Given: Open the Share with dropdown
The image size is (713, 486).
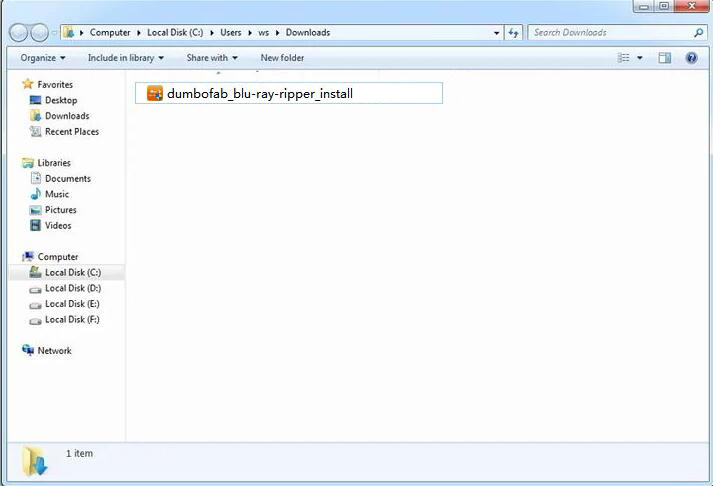Looking at the screenshot, I should point(212,58).
